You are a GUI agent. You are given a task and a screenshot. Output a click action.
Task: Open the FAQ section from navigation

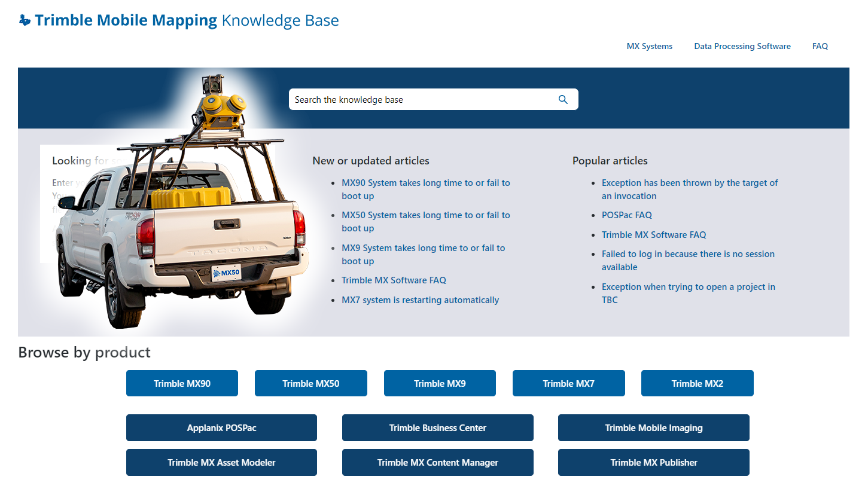(x=820, y=46)
